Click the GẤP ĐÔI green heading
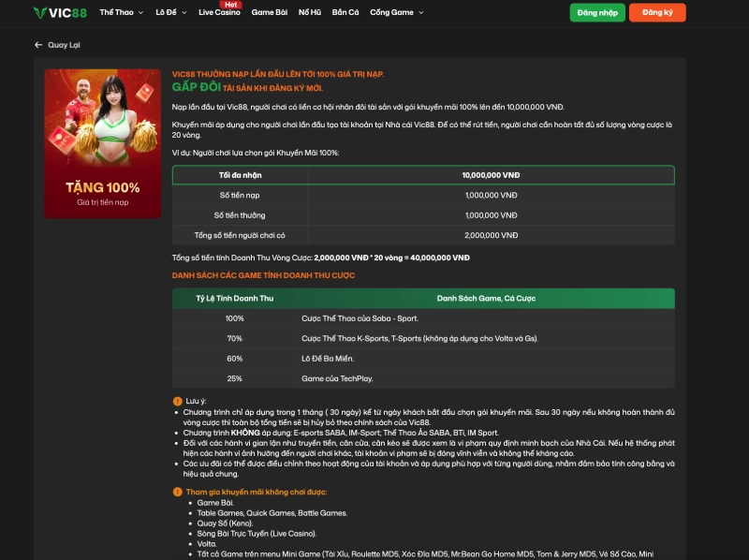Viewport: 749px width, 560px height. pos(197,87)
